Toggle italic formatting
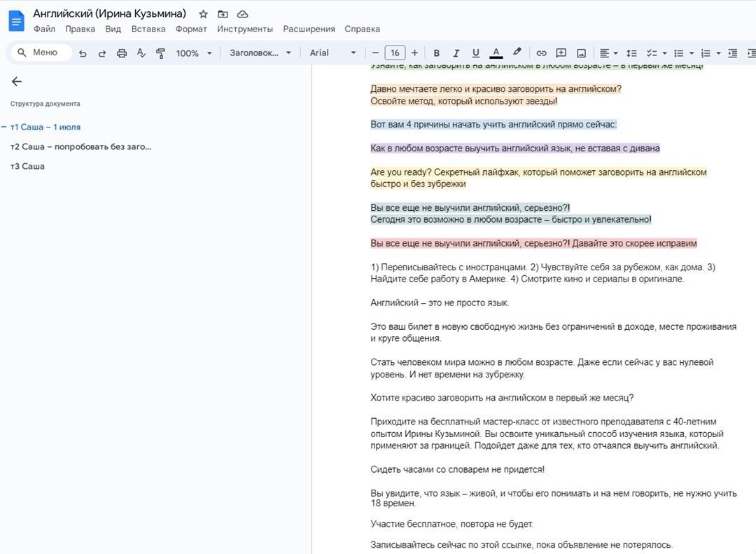The height and width of the screenshot is (554, 756). (456, 53)
